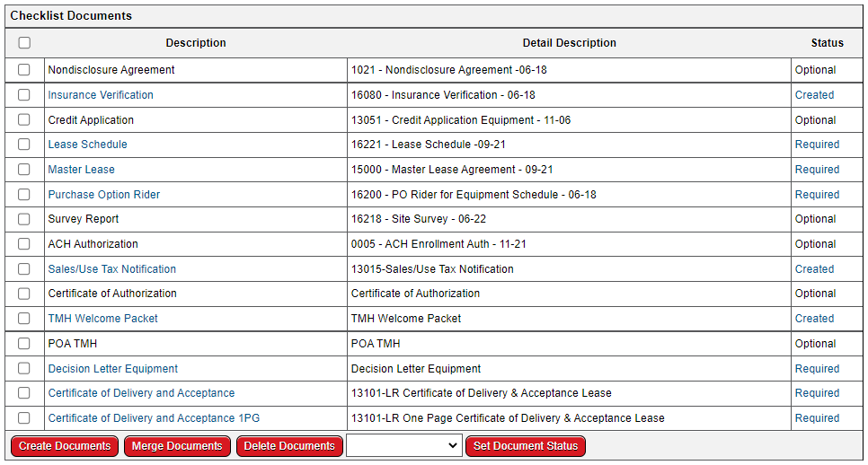Tick the Nondisclosure Agreement checkbox
This screenshot has height=465, width=868.
tap(24, 70)
